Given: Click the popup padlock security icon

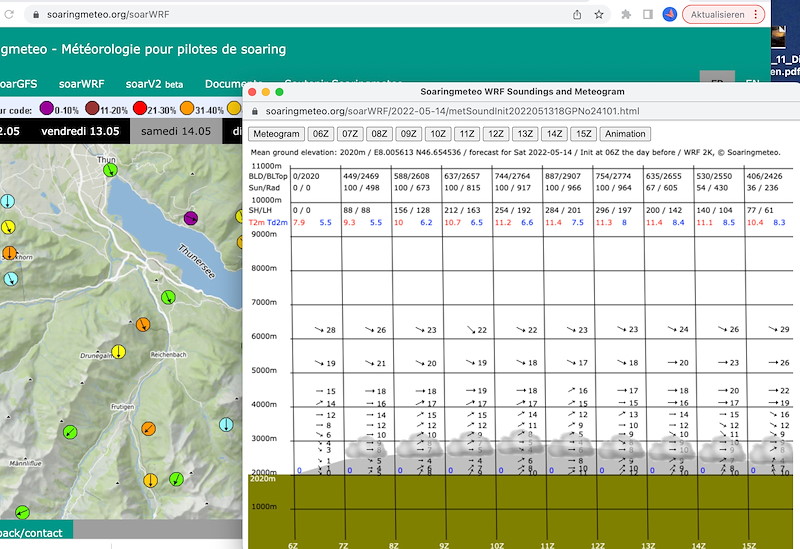Looking at the screenshot, I should 256,111.
